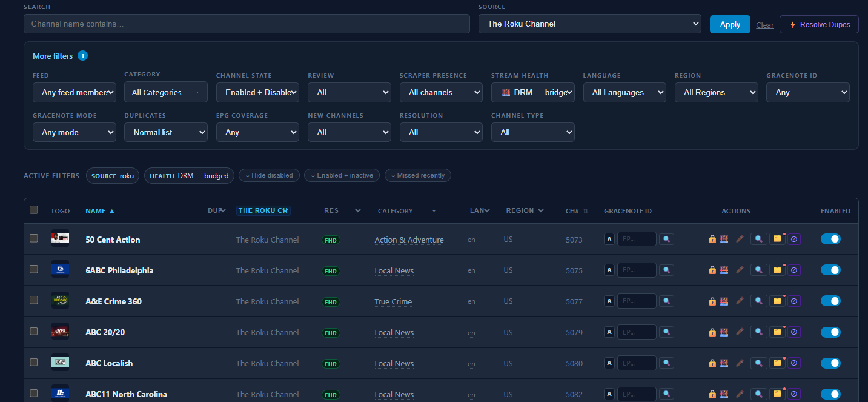Viewport: 868px width, 402px height.
Task: Click the RES column header dropdown
Action: click(x=342, y=210)
